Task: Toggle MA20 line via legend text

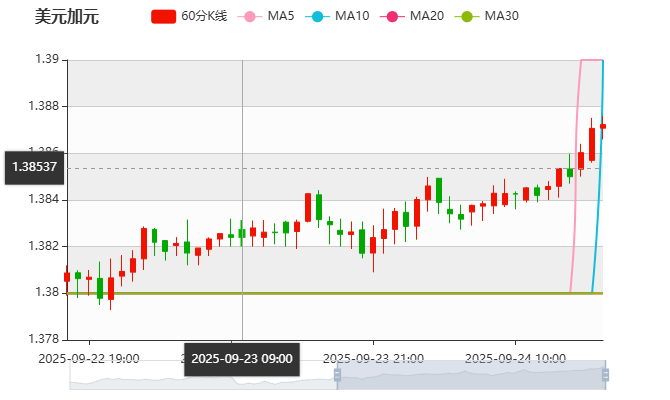Action: point(426,17)
